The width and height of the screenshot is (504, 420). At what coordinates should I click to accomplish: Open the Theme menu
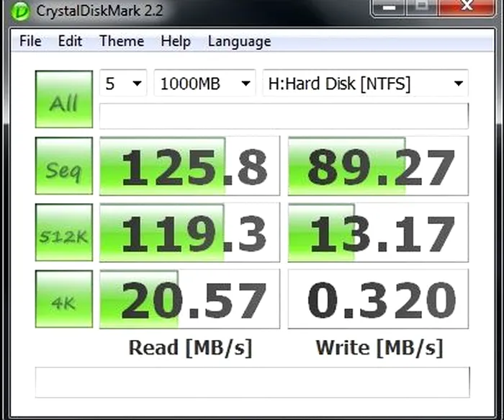[x=122, y=41]
